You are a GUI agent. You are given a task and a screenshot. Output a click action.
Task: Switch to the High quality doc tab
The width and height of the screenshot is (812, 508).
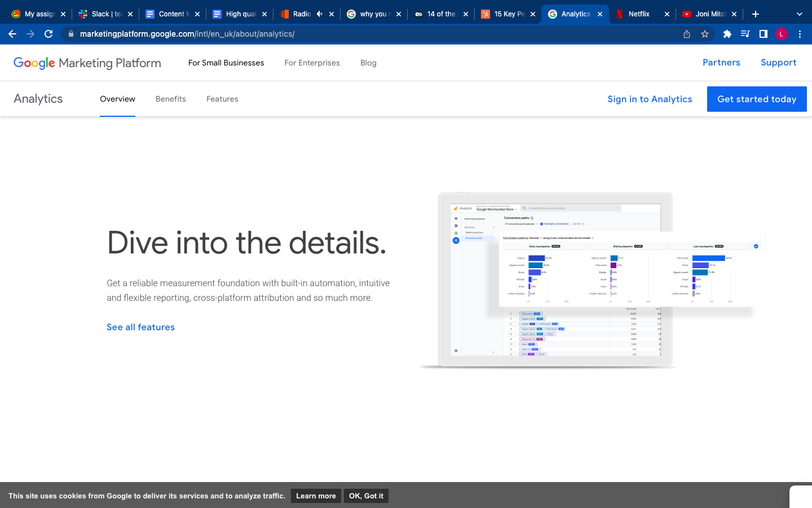click(240, 14)
